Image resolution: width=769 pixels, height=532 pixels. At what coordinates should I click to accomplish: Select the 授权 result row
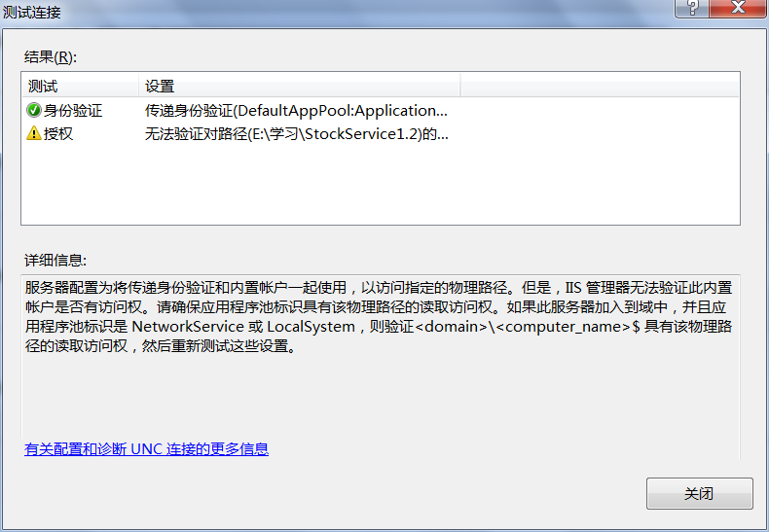click(380, 133)
